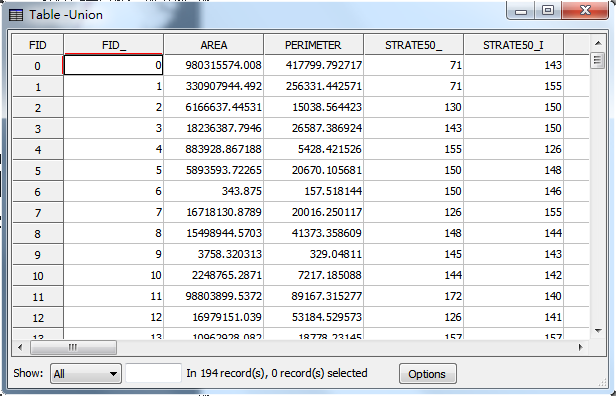Image resolution: width=616 pixels, height=396 pixels.
Task: Select row with FID 11
Action: (38, 297)
